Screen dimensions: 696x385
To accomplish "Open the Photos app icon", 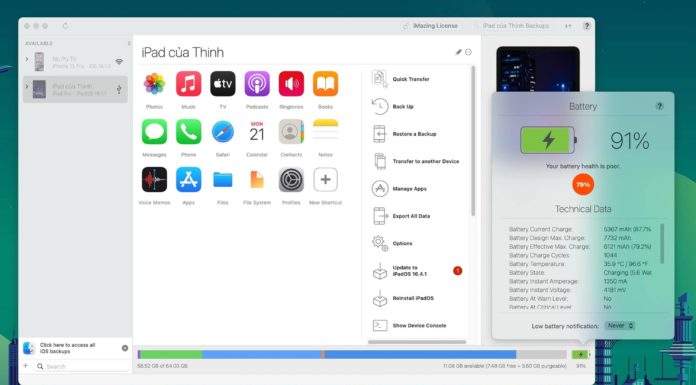I will pyautogui.click(x=154, y=83).
